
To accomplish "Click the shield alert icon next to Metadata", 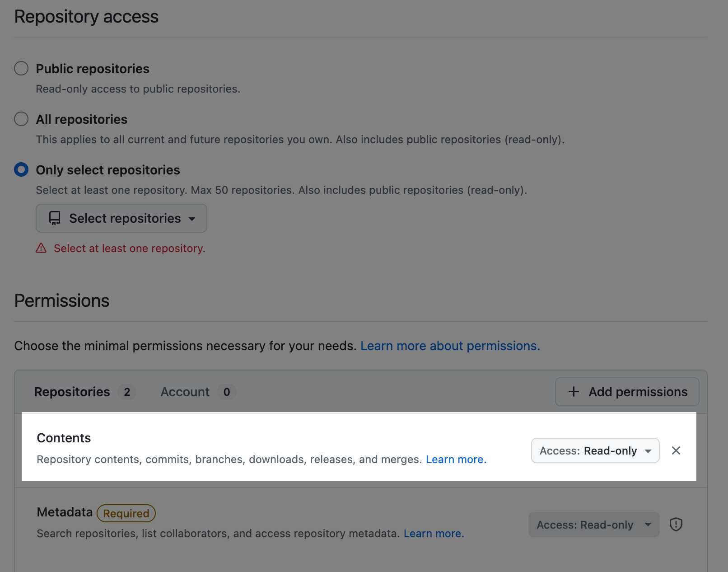I will tap(676, 525).
